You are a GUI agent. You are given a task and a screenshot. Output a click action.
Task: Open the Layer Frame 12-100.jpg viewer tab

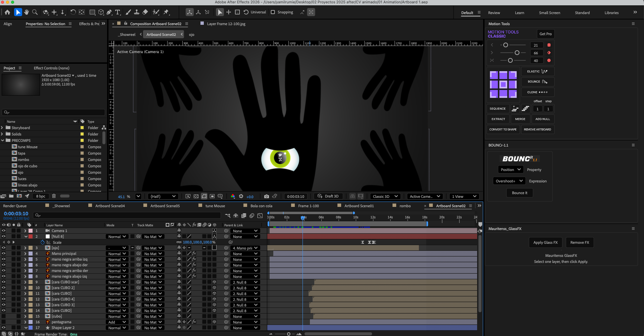click(226, 24)
